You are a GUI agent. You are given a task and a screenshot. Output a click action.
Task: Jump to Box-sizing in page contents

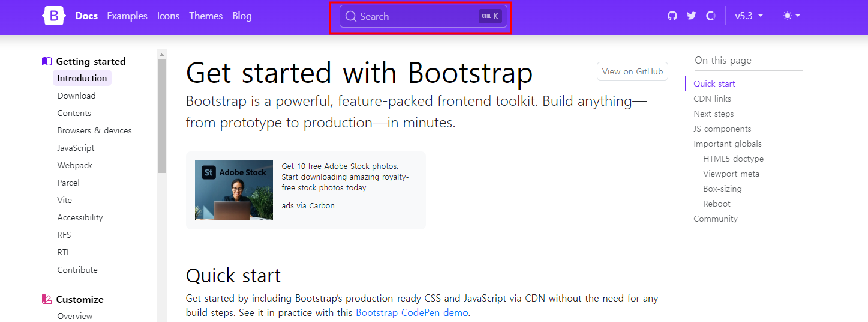coord(722,189)
